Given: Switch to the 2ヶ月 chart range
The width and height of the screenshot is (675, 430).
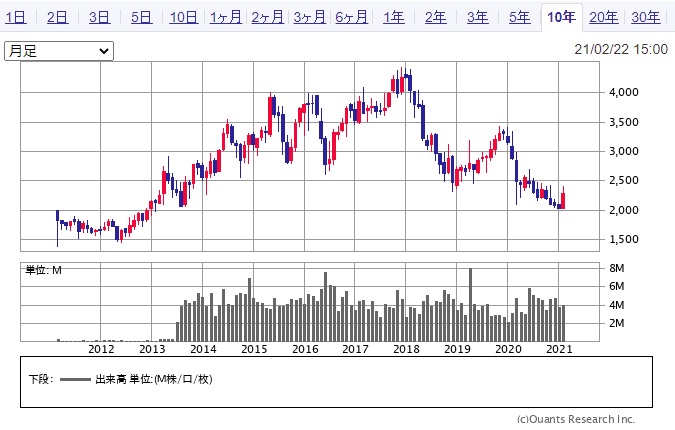Looking at the screenshot, I should [267, 17].
